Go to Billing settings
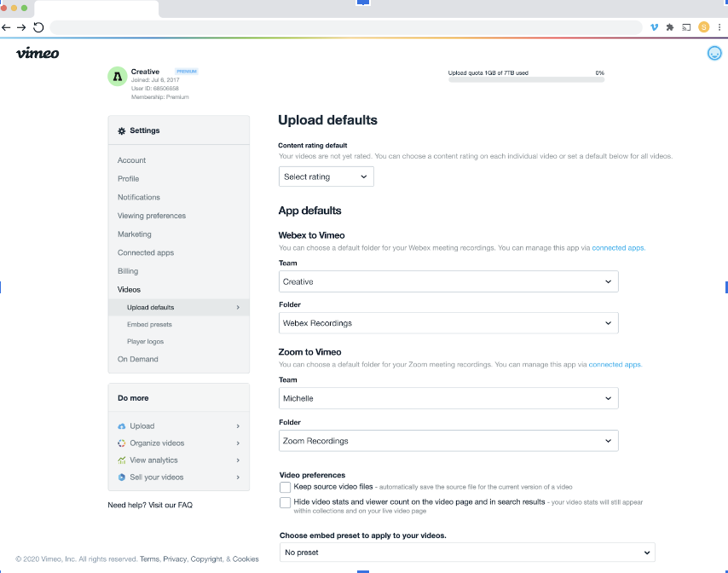The height and width of the screenshot is (573, 728). pyautogui.click(x=128, y=271)
